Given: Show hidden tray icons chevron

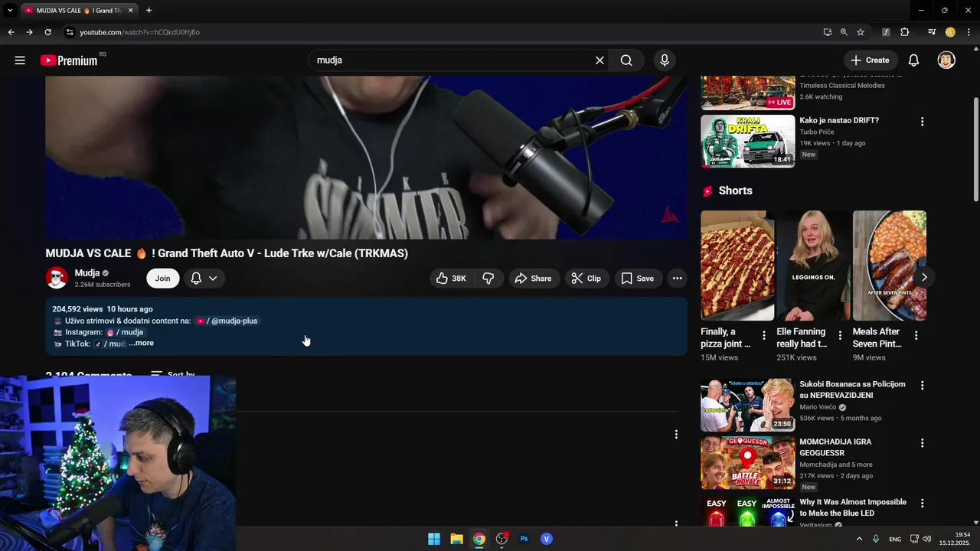Looking at the screenshot, I should click(859, 539).
